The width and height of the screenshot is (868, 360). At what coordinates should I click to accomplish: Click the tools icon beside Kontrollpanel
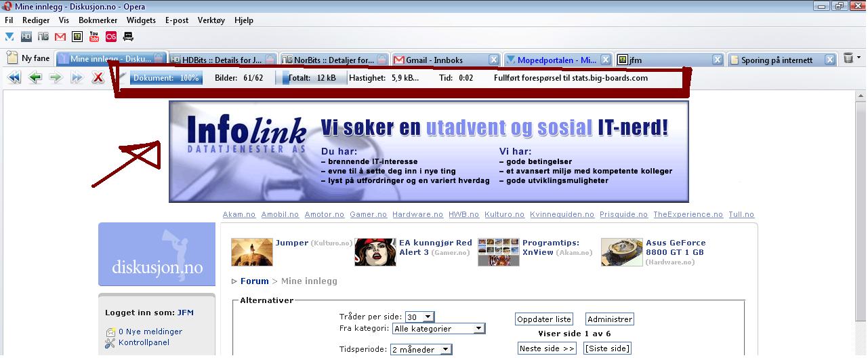tap(110, 343)
